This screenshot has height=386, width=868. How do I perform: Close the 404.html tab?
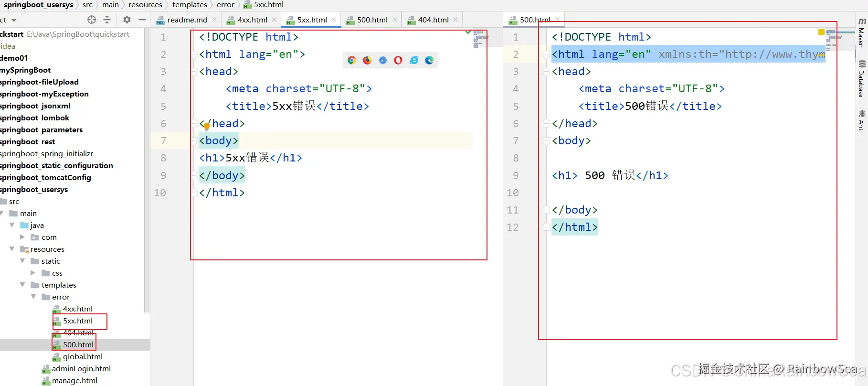[x=455, y=20]
